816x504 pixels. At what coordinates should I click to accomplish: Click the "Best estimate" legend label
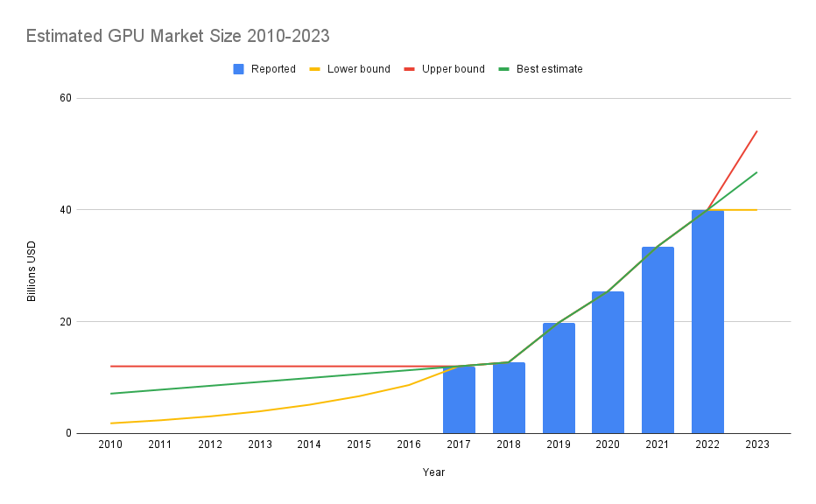549,69
